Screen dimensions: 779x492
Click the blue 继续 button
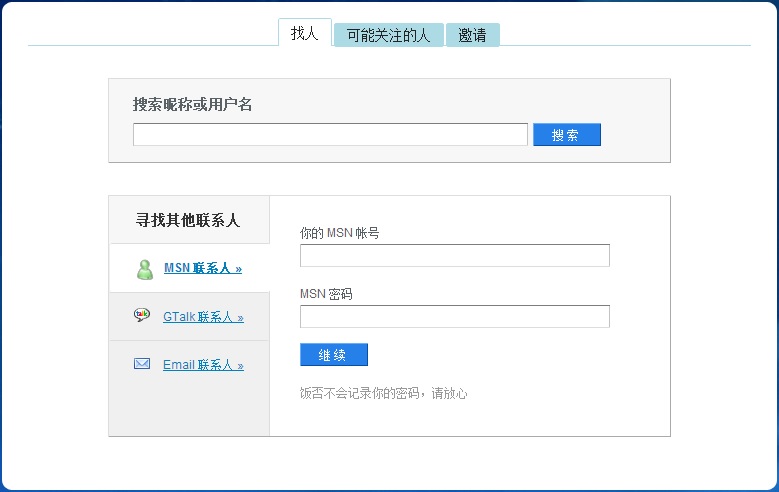[x=334, y=354]
